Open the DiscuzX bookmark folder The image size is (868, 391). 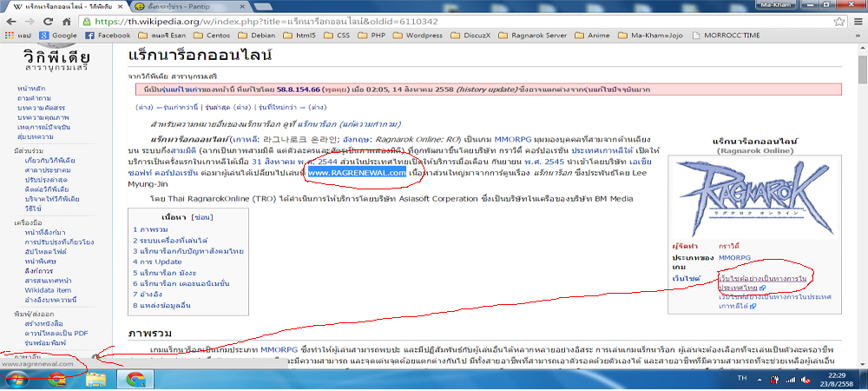[471, 36]
